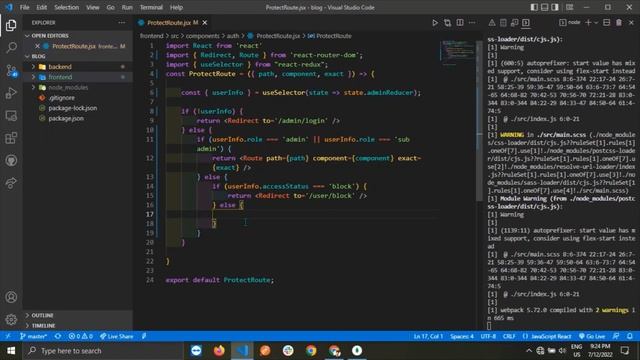Close the ProtectRoute.jsx editor tab
Screen dimensions: 640x360
pos(205,23)
